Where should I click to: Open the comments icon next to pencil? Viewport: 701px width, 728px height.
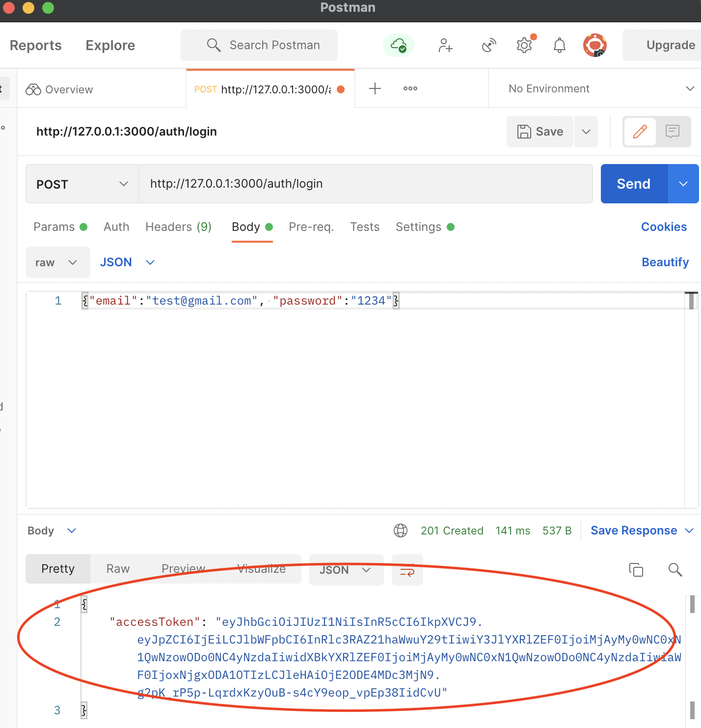(x=673, y=132)
